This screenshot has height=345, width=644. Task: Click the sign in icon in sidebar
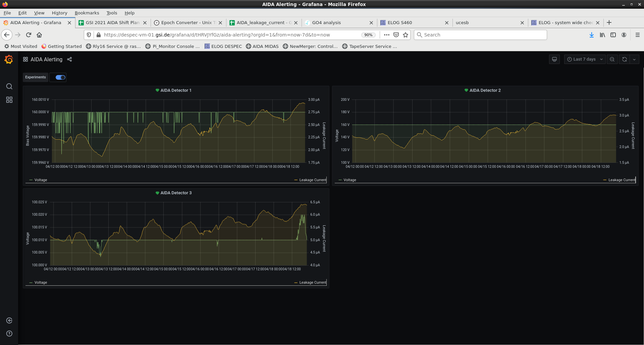[x=9, y=321]
